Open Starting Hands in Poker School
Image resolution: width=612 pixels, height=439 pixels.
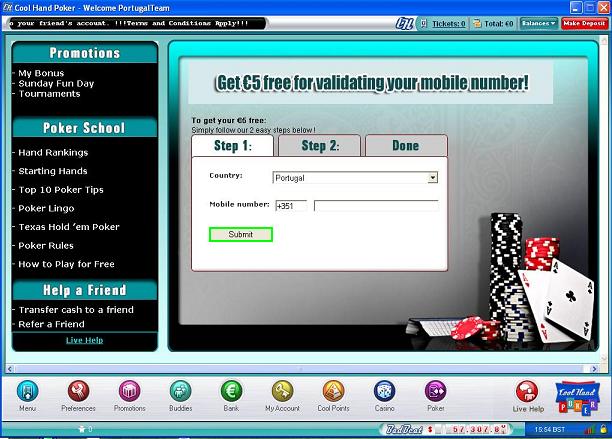point(53,171)
